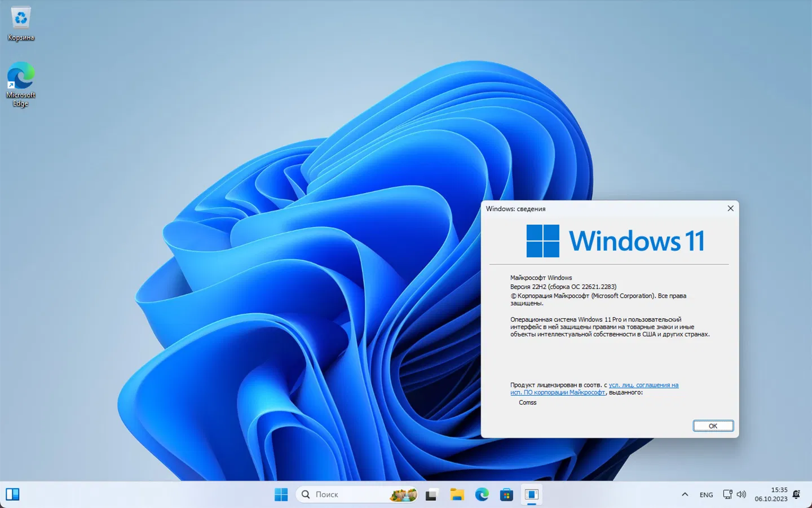812x508 pixels.
Task: Open notifications bell icon
Action: [x=797, y=494]
